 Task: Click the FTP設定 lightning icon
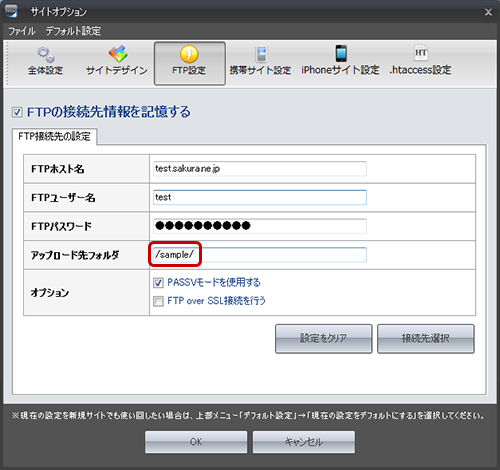pos(189,54)
